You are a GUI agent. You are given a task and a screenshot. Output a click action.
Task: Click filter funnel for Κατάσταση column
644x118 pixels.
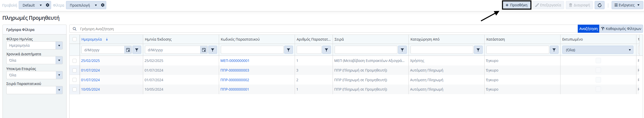(554, 50)
